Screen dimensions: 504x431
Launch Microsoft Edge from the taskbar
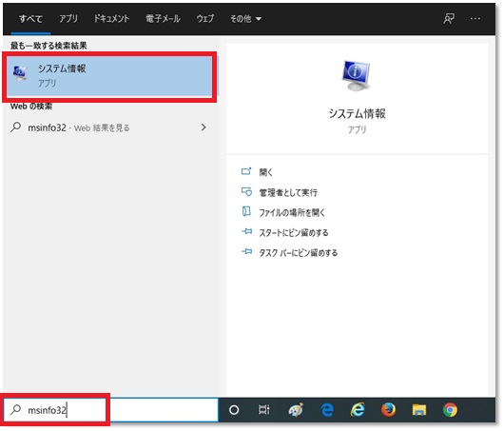point(327,410)
